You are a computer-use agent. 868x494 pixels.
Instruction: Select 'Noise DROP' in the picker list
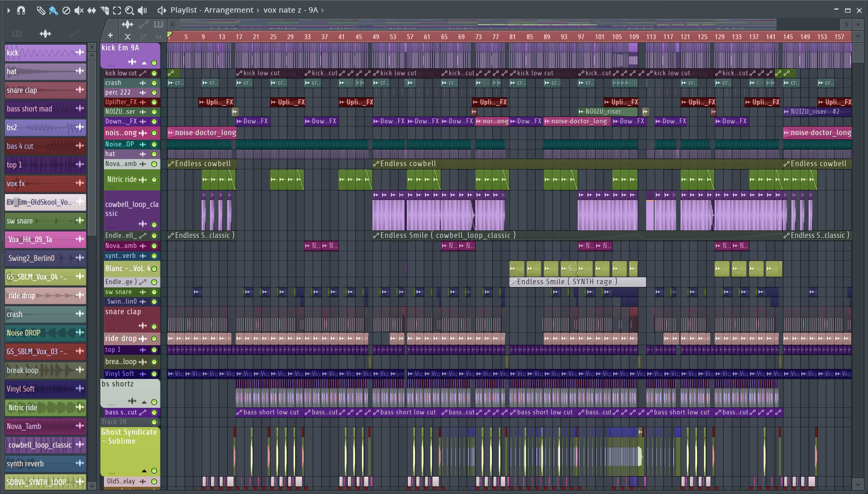[x=45, y=333]
